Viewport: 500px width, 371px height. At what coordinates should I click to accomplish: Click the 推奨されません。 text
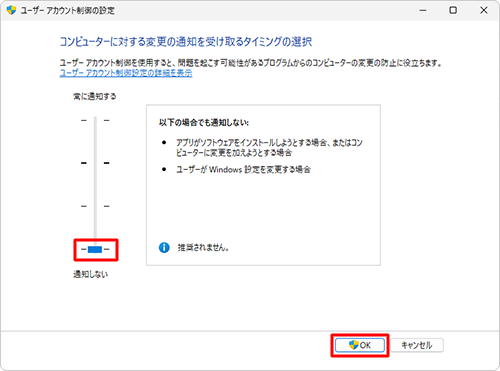[x=203, y=248]
